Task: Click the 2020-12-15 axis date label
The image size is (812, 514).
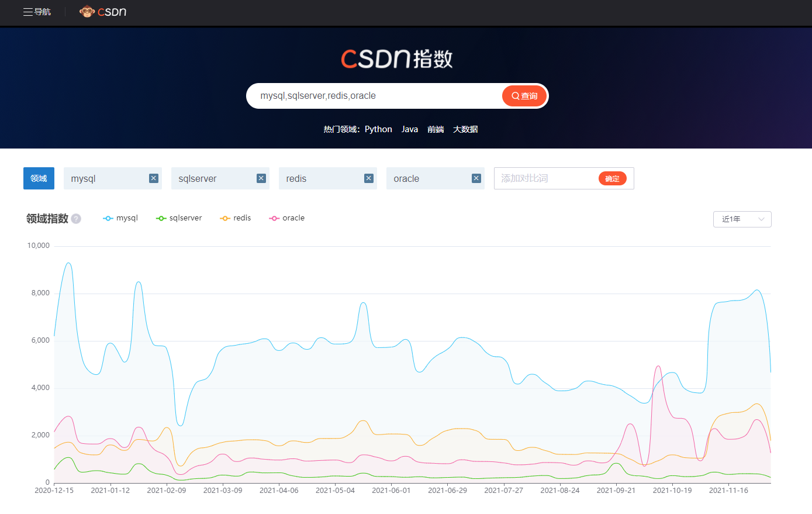Action: coord(54,491)
